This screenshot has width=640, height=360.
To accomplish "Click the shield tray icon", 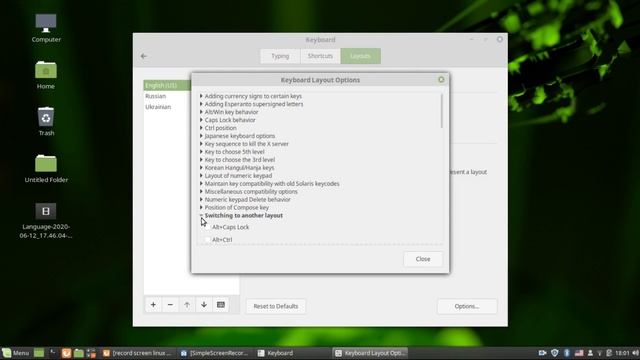I will click(x=554, y=353).
